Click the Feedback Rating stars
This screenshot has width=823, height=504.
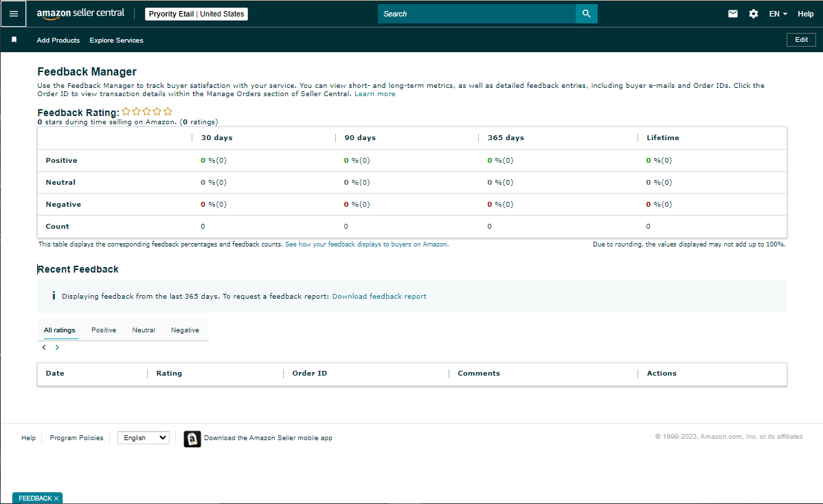tap(146, 111)
